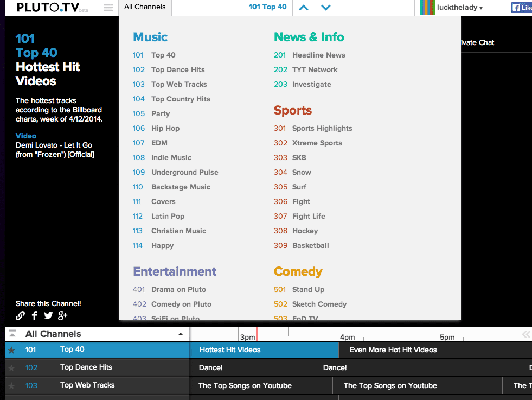Open channel 107 EDM

(150, 143)
